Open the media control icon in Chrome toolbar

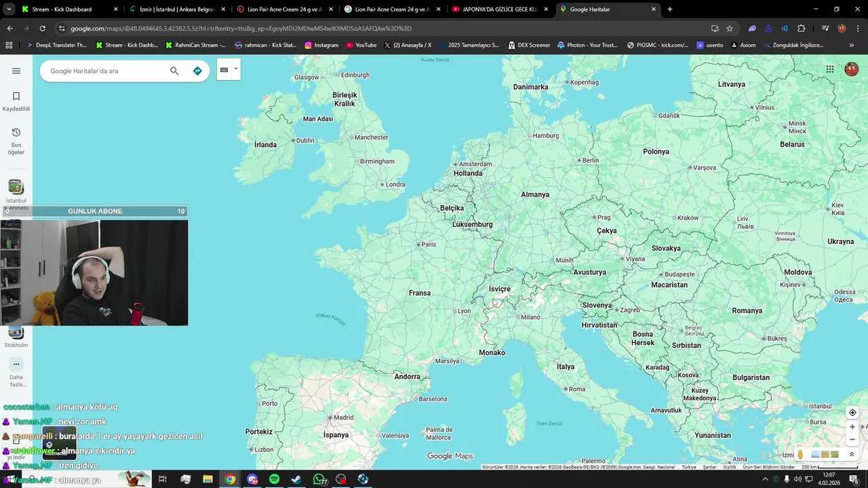pyautogui.click(x=825, y=28)
